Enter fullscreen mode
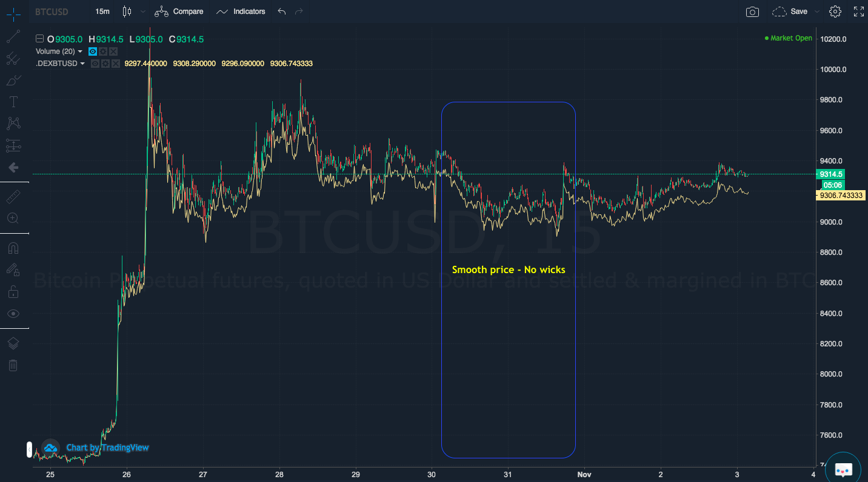This screenshot has width=868, height=482. pos(858,12)
